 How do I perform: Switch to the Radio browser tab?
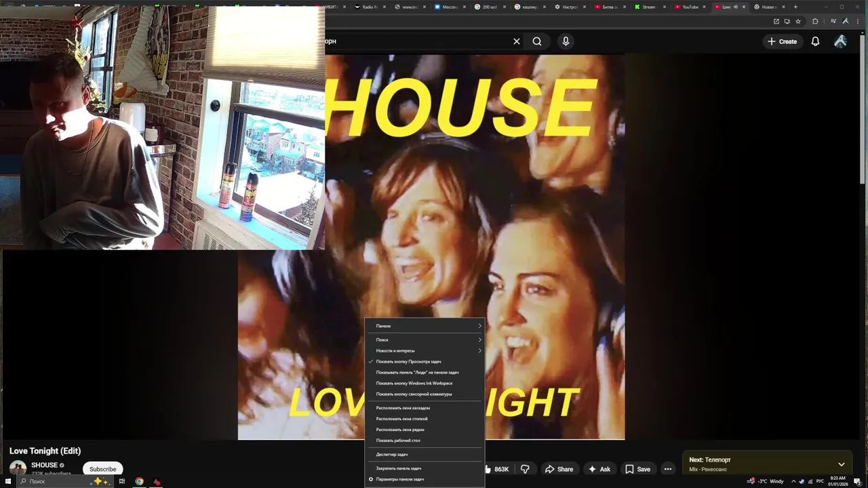coord(370,7)
